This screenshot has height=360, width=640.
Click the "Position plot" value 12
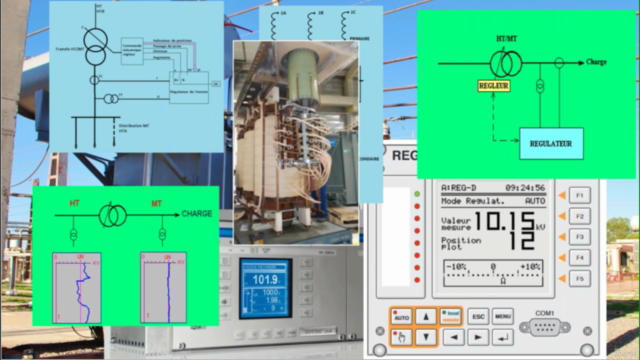coord(521,241)
